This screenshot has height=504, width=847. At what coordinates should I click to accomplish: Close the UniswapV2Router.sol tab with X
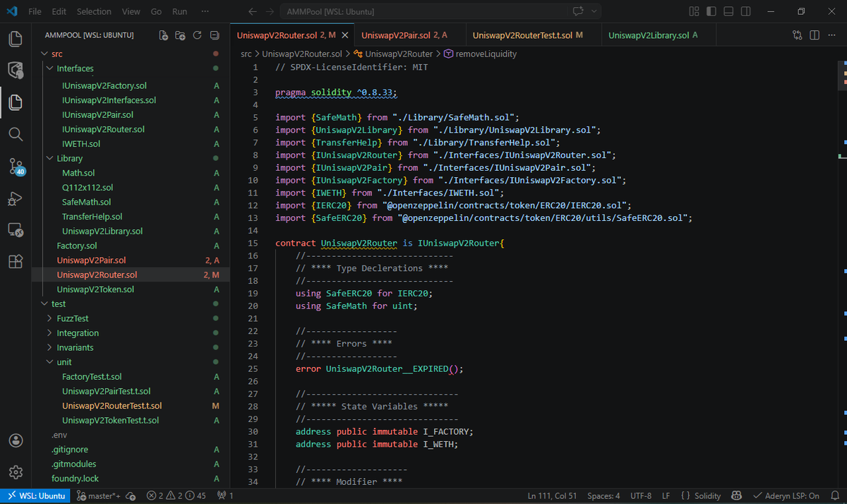pyautogui.click(x=344, y=35)
